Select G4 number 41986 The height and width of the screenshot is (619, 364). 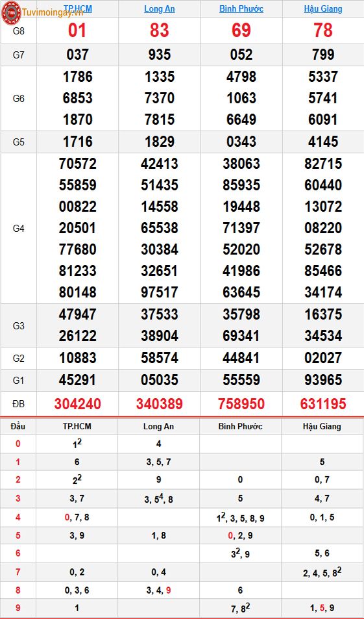pos(241,272)
